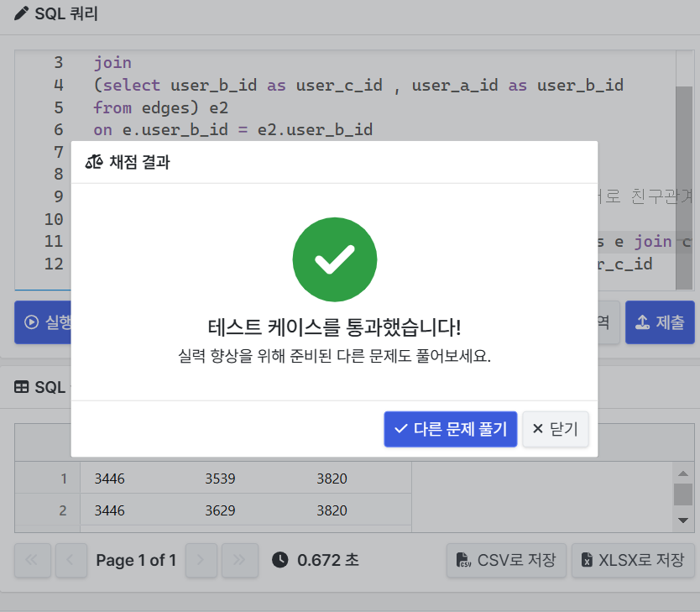The height and width of the screenshot is (612, 700).
Task: Close the dialog with 닫기 button
Action: pos(556,429)
